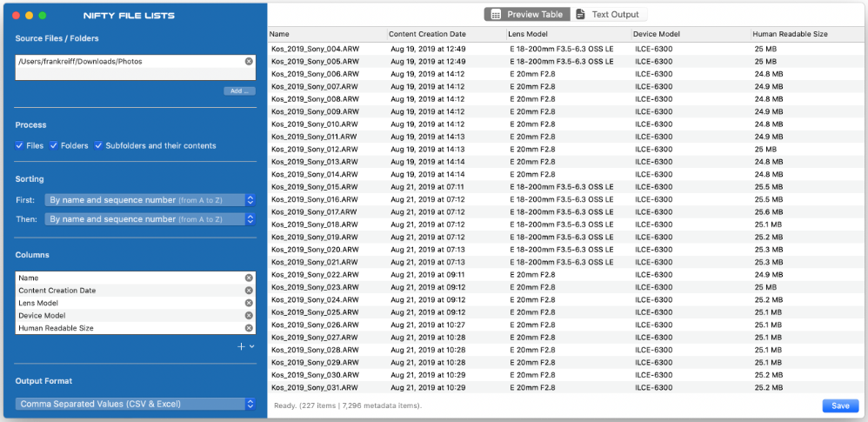Disable Subfolders and their contents option

(x=99, y=145)
